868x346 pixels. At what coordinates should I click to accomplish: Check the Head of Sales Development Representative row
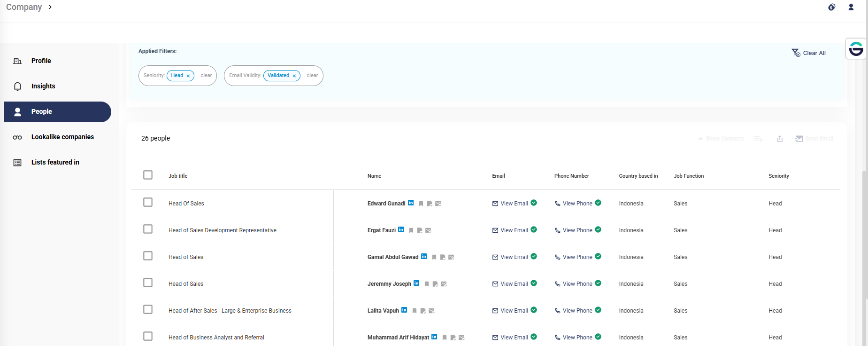(x=148, y=229)
